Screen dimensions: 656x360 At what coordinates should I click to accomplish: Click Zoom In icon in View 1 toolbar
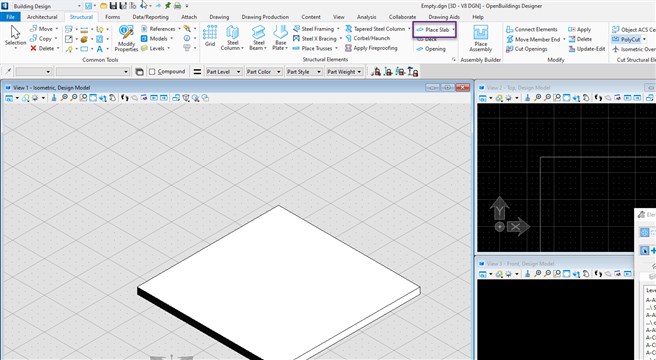pyautogui.click(x=64, y=98)
